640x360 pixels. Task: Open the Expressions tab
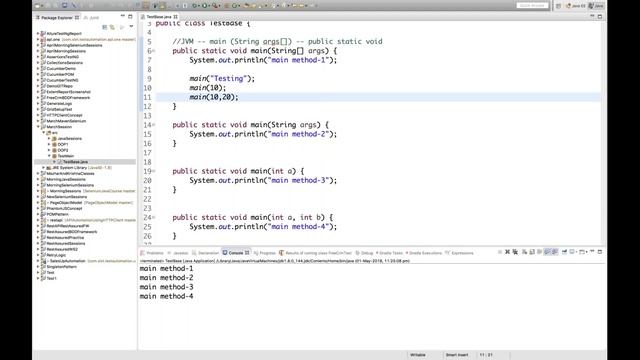[x=459, y=253]
